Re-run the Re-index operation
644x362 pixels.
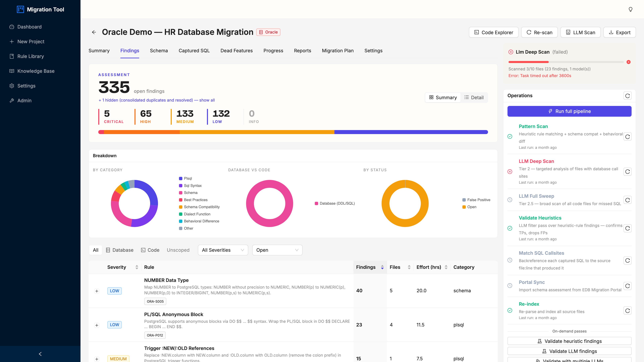(628, 311)
